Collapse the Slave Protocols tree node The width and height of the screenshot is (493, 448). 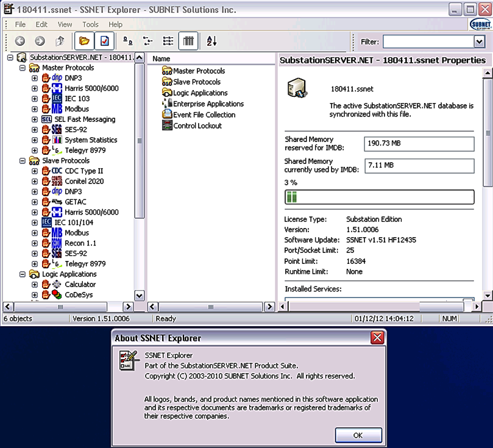point(23,161)
